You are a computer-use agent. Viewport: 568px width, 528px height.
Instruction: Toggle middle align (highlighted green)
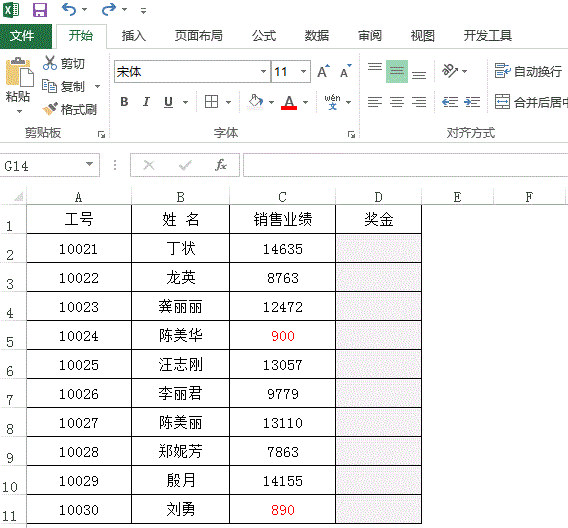[x=397, y=71]
